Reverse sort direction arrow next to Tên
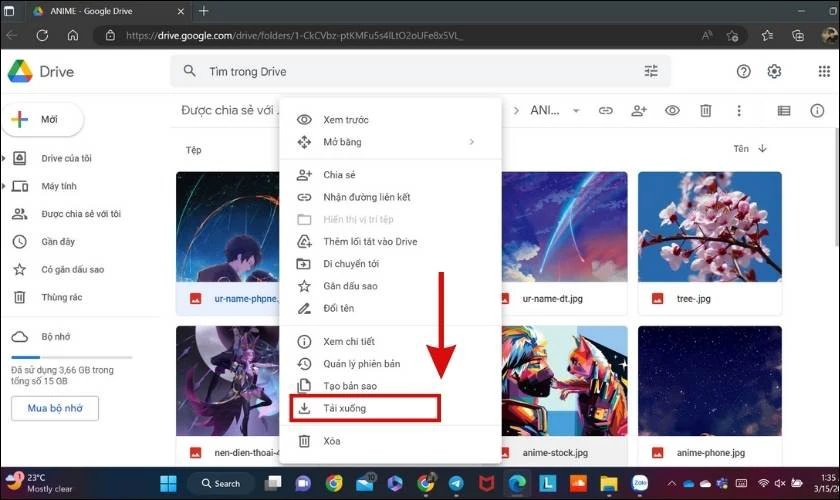Image resolution: width=840 pixels, height=500 pixels. tap(762, 148)
